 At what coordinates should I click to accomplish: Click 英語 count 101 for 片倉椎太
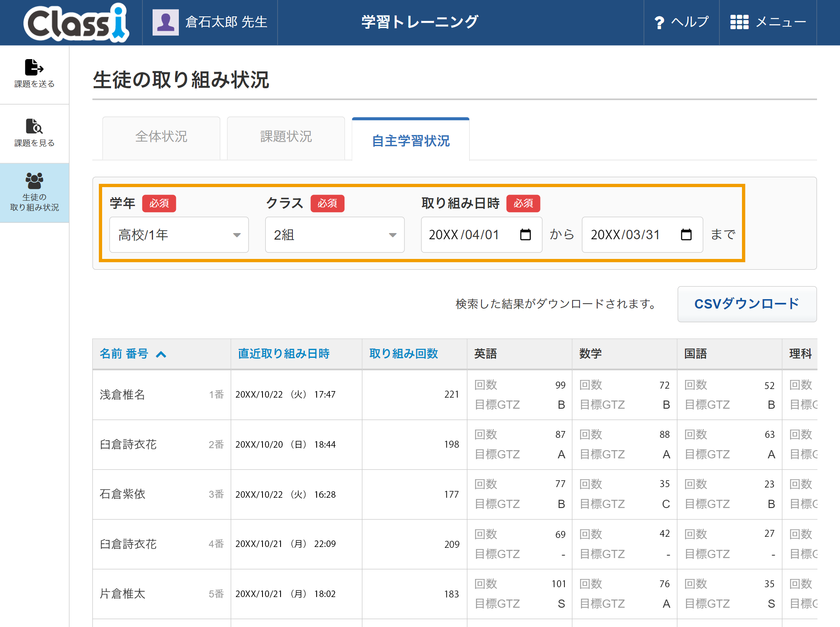point(559,584)
